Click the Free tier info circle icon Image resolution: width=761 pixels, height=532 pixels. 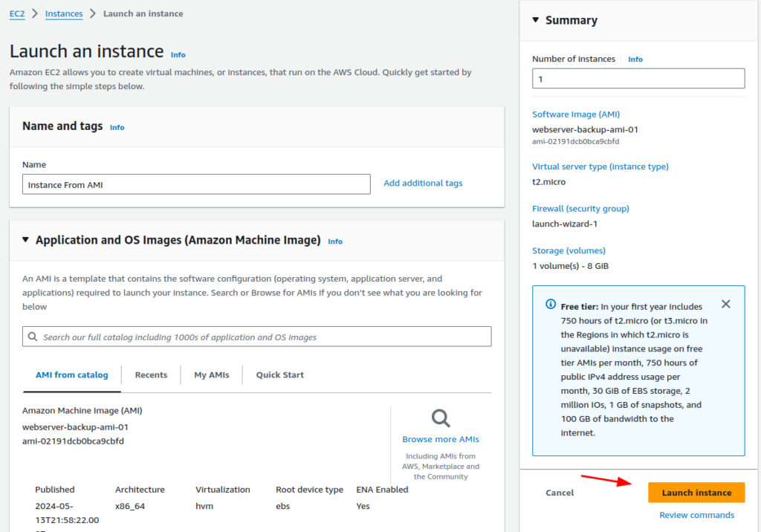[551, 304]
